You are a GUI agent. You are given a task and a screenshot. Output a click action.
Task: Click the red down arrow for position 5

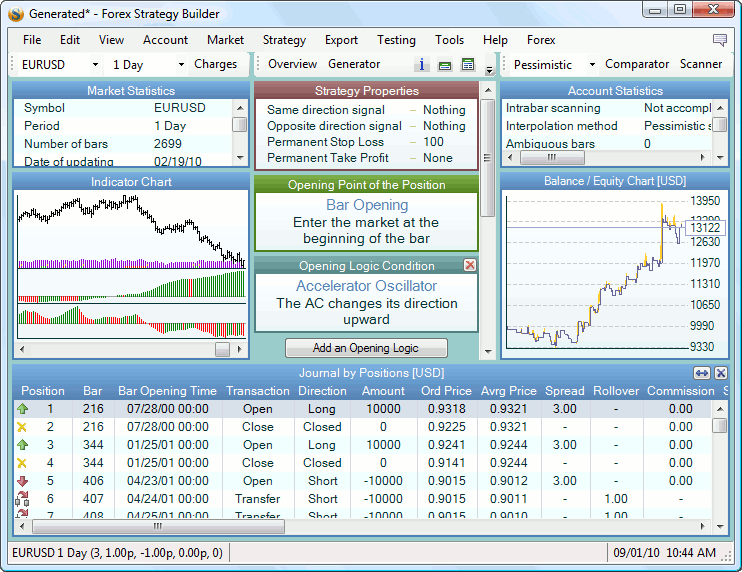23,481
